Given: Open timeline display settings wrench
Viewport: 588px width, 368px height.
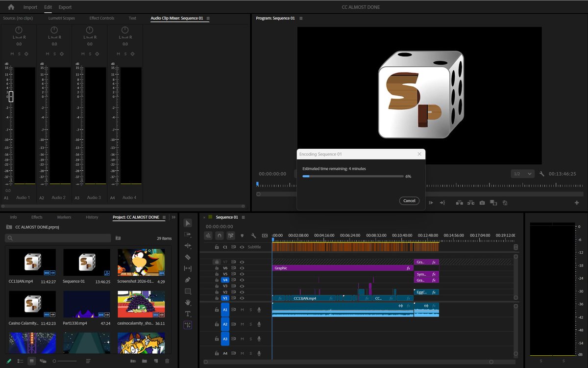Looking at the screenshot, I should point(253,236).
